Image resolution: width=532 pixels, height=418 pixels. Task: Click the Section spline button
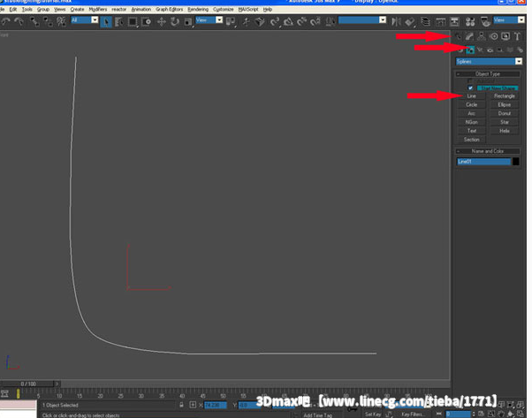click(x=472, y=140)
